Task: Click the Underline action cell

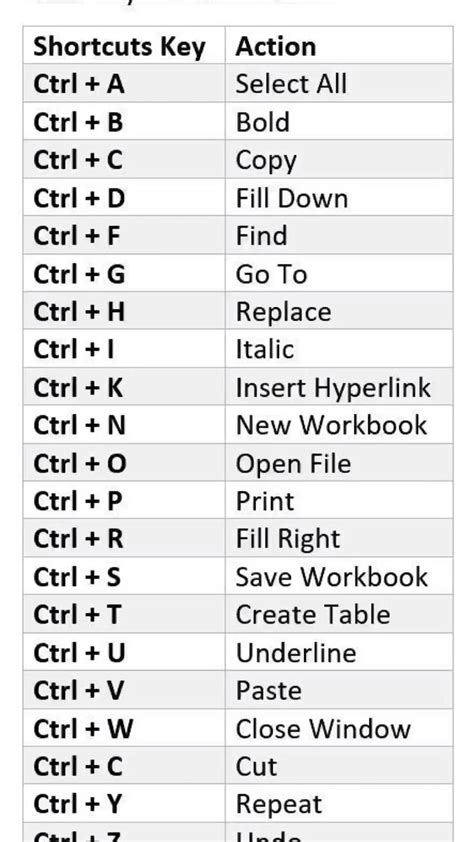Action: (x=339, y=652)
